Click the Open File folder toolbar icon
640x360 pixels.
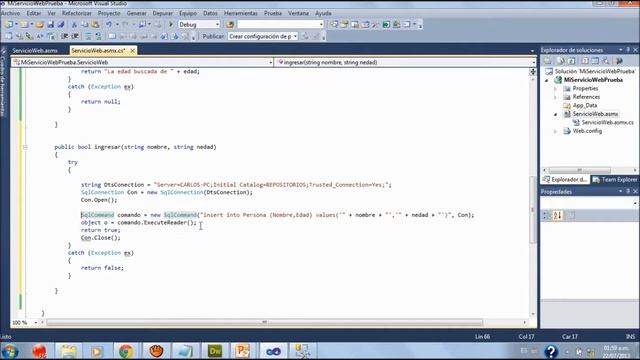(40, 24)
